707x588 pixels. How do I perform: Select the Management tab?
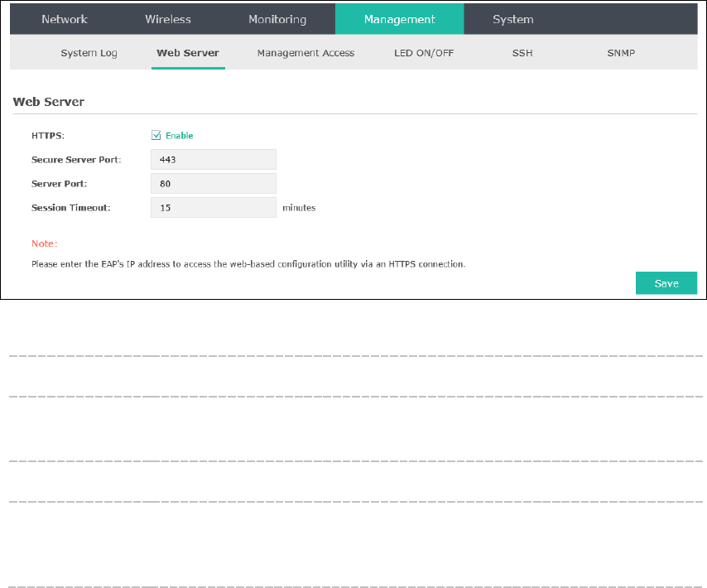pyautogui.click(x=400, y=19)
